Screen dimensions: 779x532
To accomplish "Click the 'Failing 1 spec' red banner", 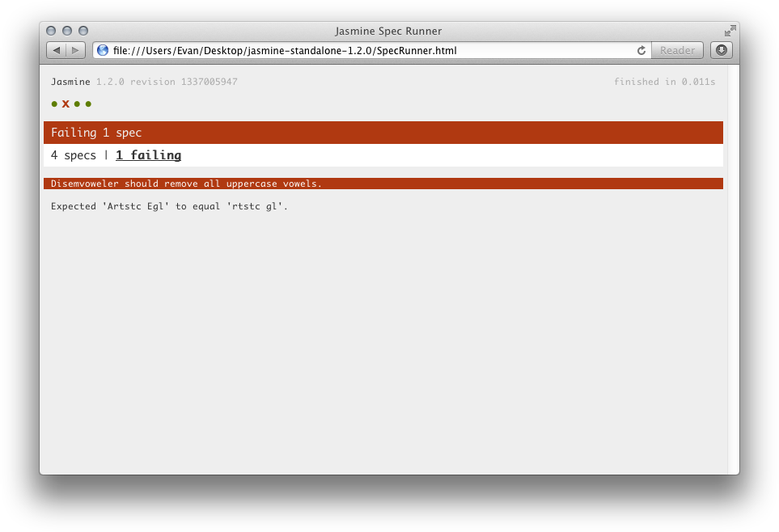I will [x=383, y=133].
